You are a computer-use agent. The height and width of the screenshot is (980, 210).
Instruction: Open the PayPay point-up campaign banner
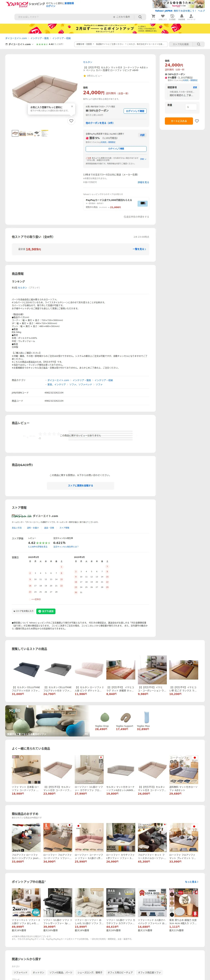point(105,29)
